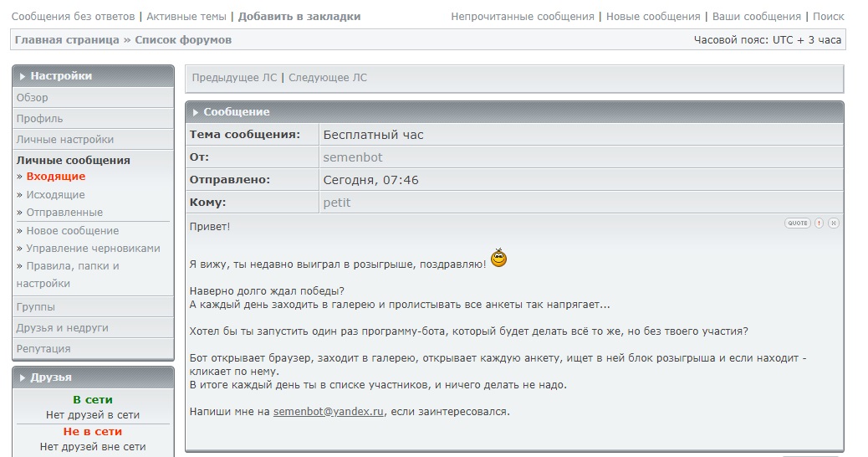This screenshot has height=457, width=868.
Task: Go to Отправленные messages
Action: tap(64, 213)
